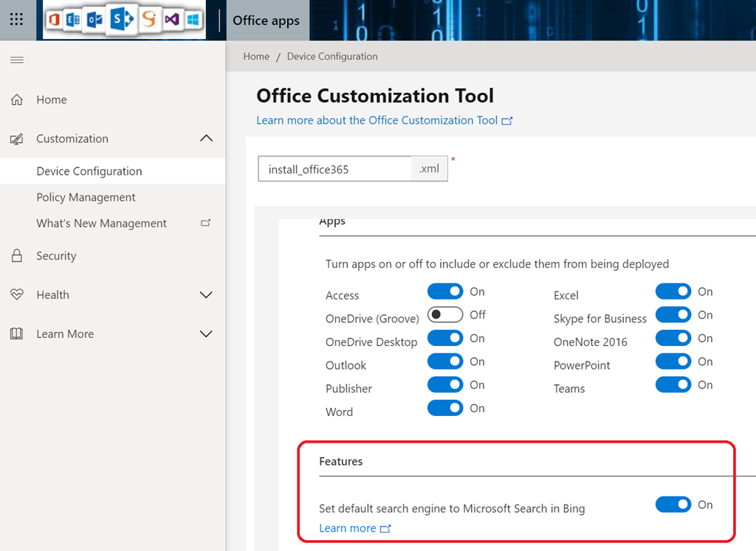Click the Security lock icon
The height and width of the screenshot is (551, 756).
[x=17, y=256]
